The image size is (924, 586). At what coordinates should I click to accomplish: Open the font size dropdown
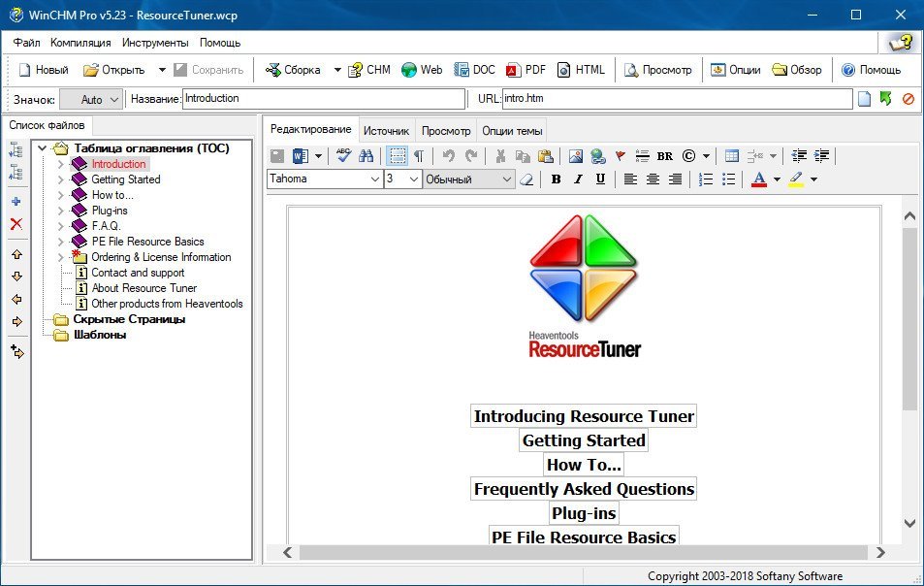(x=414, y=179)
